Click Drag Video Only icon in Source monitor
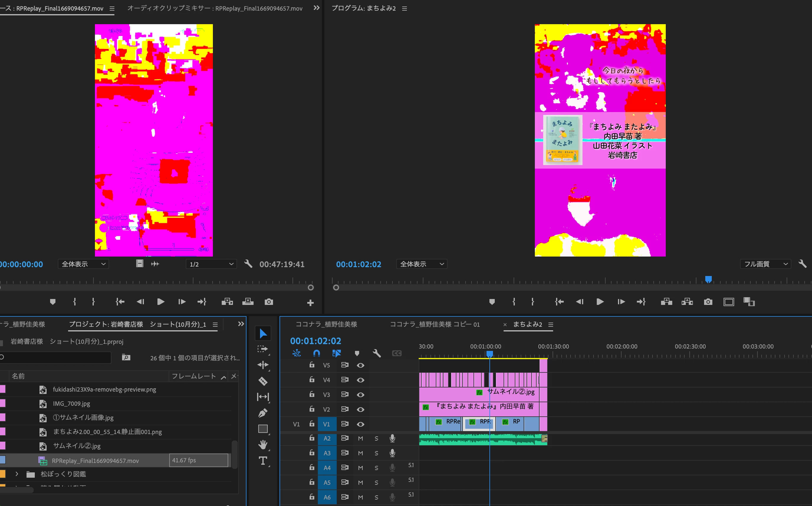Viewport: 812px width, 506px height. (x=140, y=264)
